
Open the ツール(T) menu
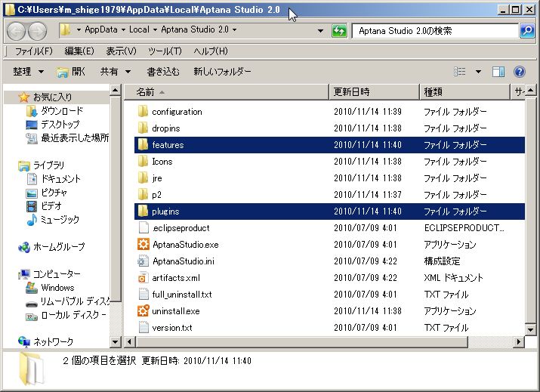165,51
